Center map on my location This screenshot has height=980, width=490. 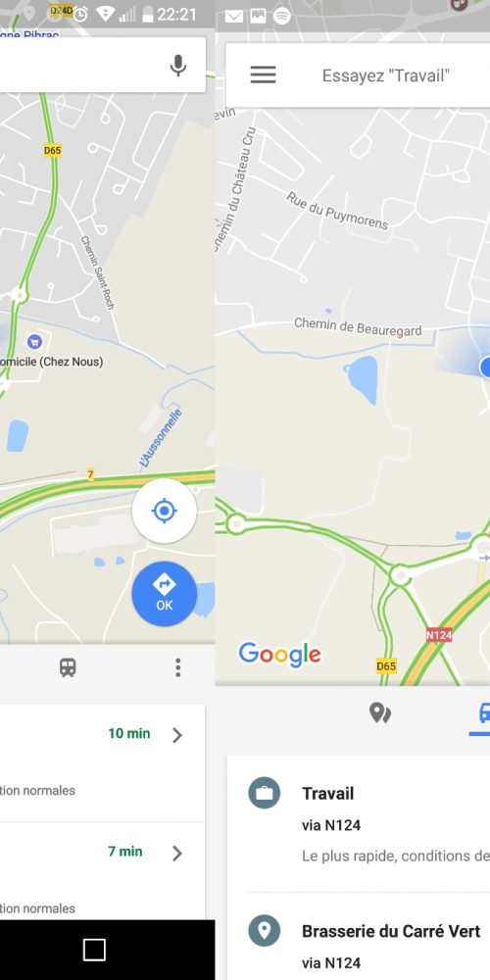point(165,512)
